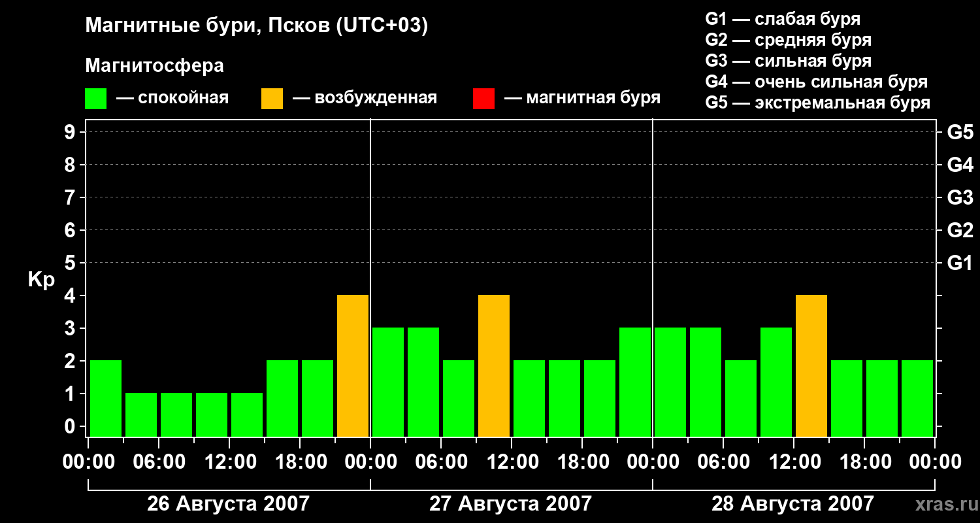Viewport: 980px width, 523px height.
Task: Click the '18:00' time label under 27 August
Action: click(582, 462)
